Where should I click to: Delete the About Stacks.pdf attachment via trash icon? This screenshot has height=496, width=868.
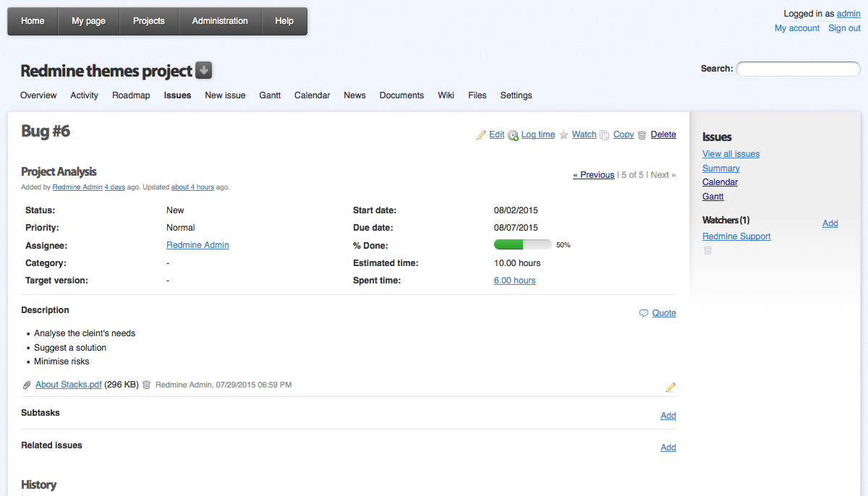[x=146, y=385]
